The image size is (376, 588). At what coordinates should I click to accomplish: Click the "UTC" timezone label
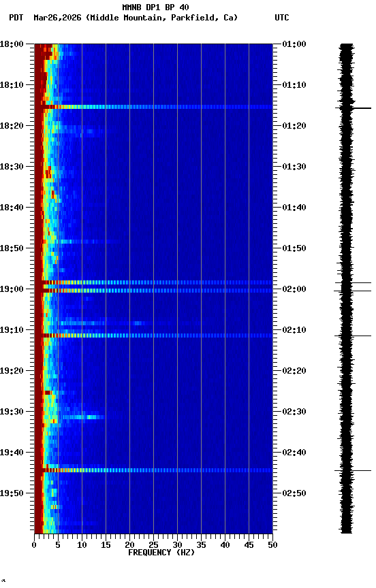(282, 18)
